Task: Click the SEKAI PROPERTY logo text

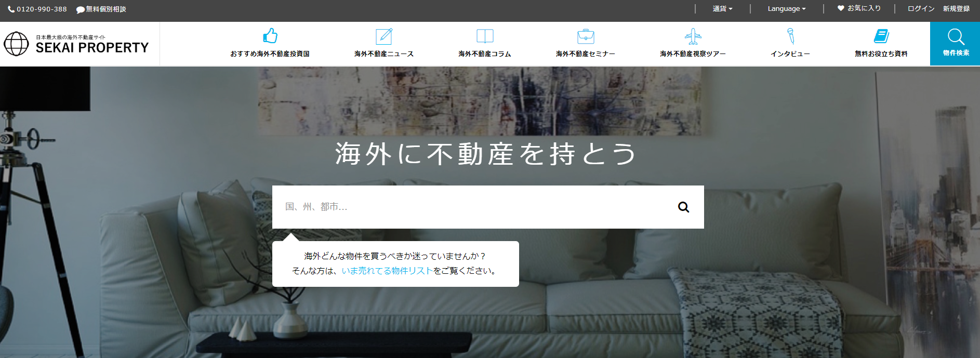Action: (92, 48)
